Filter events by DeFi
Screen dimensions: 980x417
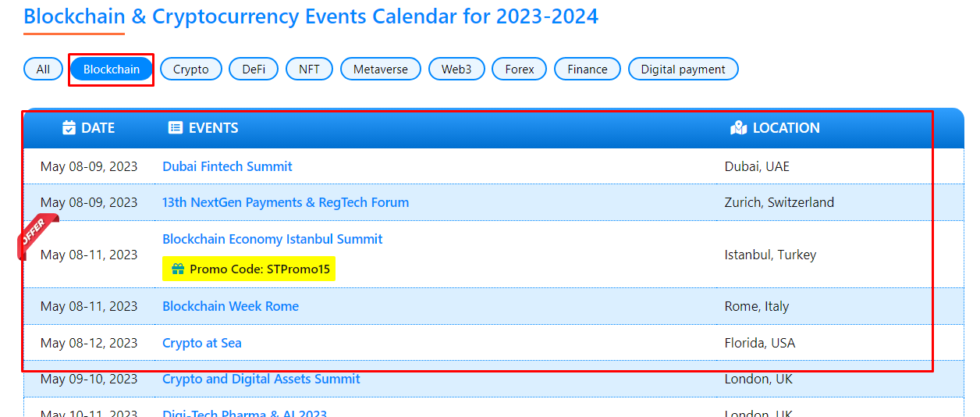pyautogui.click(x=254, y=69)
